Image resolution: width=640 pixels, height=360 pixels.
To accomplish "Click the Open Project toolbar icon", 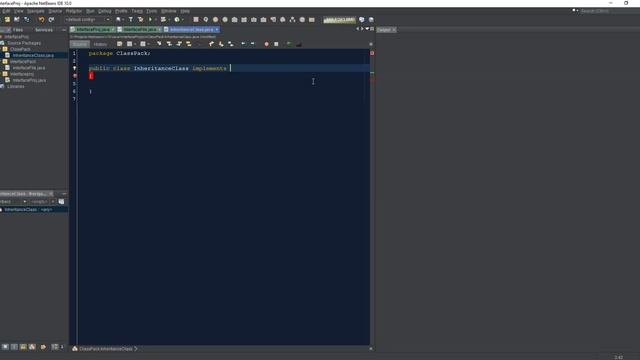I will 17,20.
